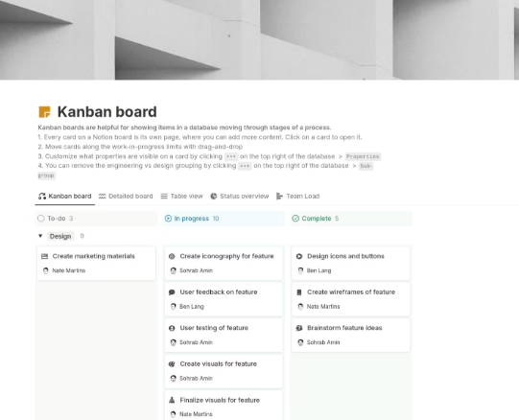Image resolution: width=519 pixels, height=420 pixels.
Task: Switch to the Detailed board tab
Action: click(126, 197)
